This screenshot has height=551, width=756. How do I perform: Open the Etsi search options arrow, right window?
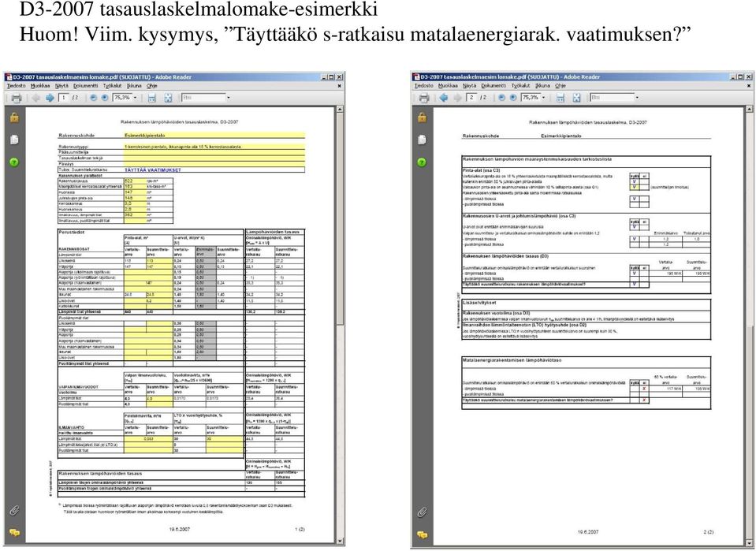pyautogui.click(x=637, y=98)
